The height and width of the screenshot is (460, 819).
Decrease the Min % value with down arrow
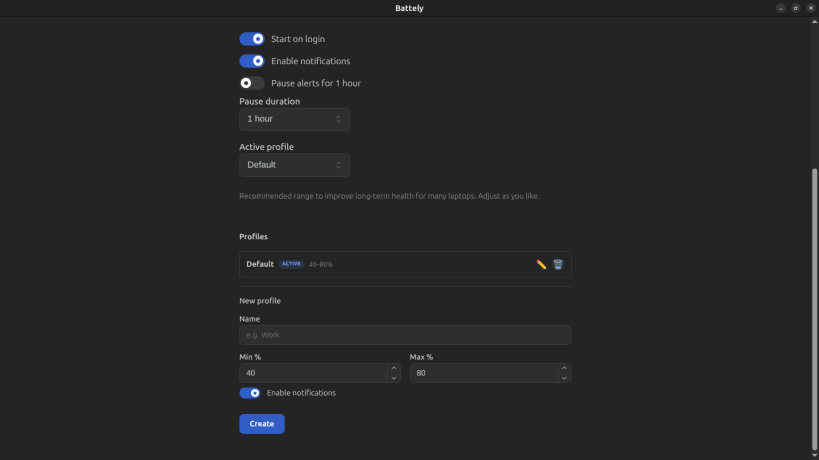pyautogui.click(x=394, y=378)
